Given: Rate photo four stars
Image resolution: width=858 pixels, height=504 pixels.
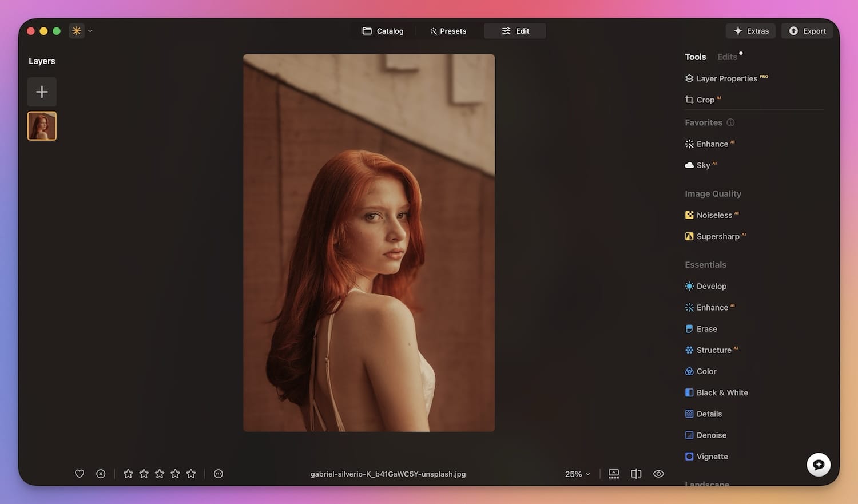Looking at the screenshot, I should [x=176, y=474].
